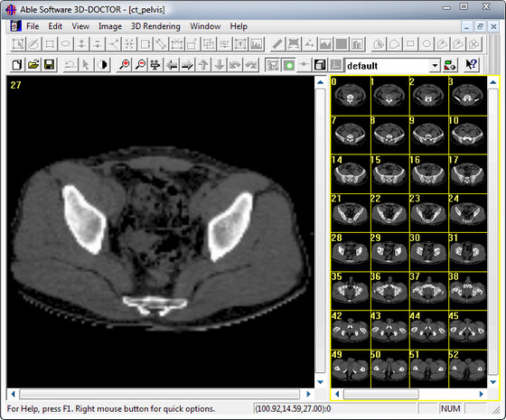Screen dimensions: 506x420
Task: Open the 3D Rendering menu
Action: coord(155,26)
